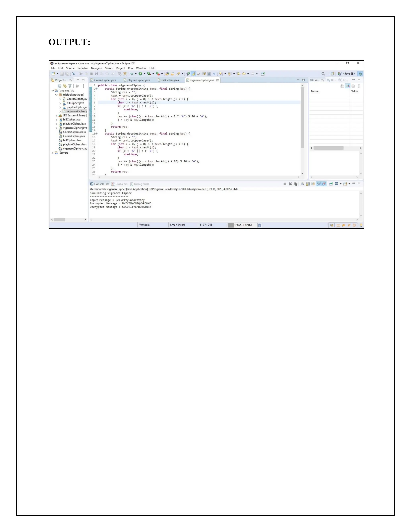Collapse the java cns lab project
The image size is (411, 532).
coord(53,91)
